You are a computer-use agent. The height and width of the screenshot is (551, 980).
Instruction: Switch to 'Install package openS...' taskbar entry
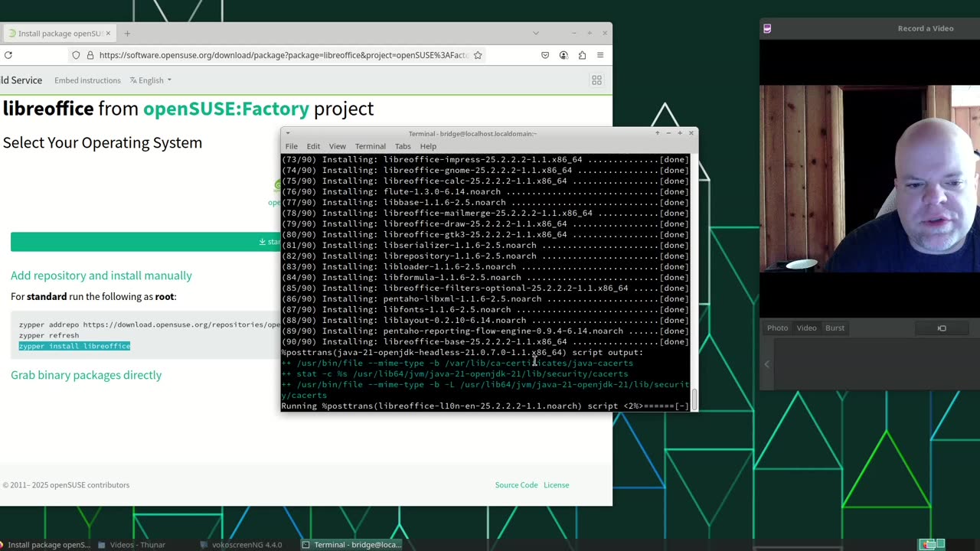(x=46, y=545)
